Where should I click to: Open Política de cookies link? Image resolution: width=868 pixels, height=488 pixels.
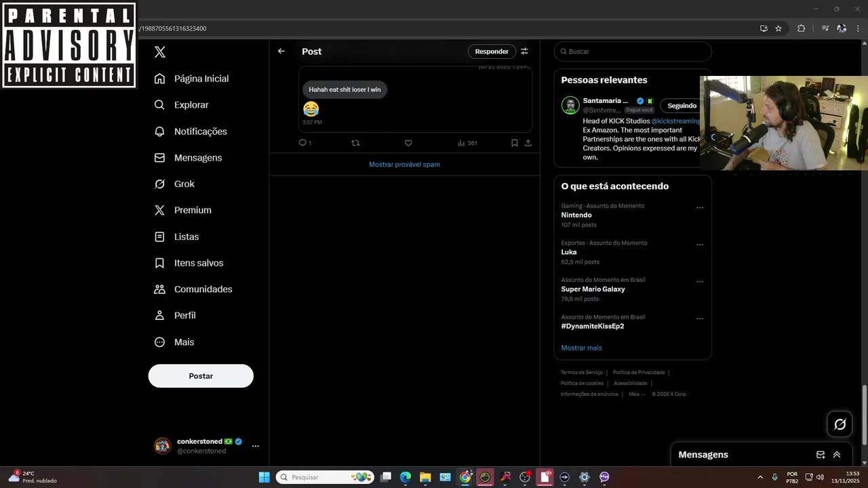pos(582,384)
